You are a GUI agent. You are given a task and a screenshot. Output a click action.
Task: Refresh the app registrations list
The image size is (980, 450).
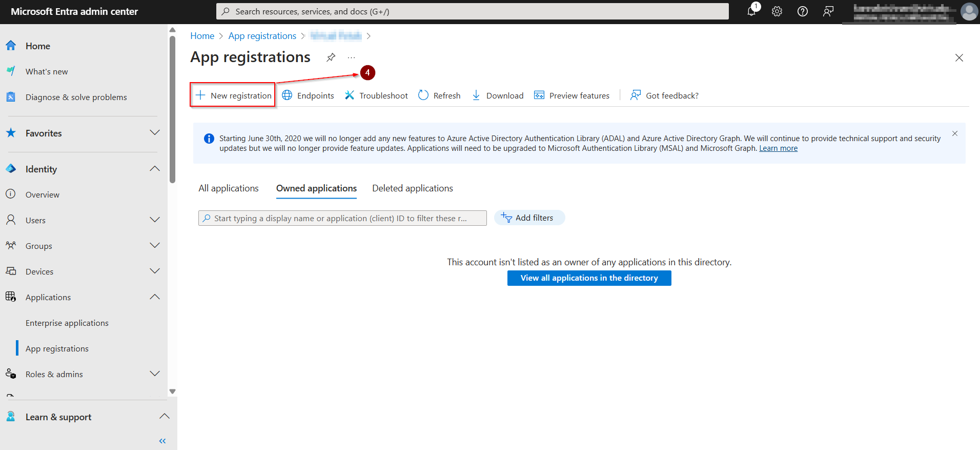[x=439, y=95]
